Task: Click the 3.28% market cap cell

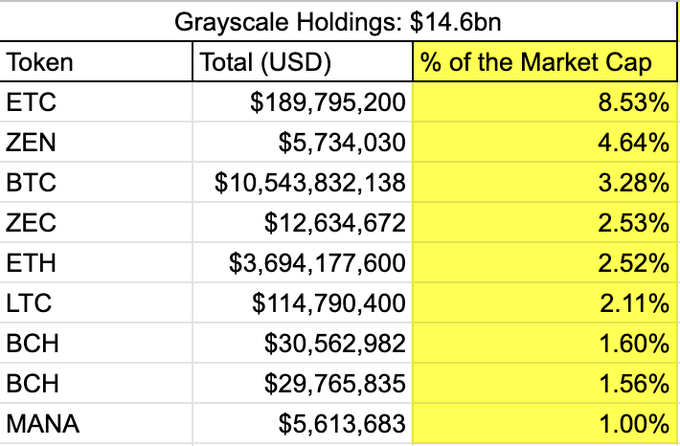Action: 545,182
